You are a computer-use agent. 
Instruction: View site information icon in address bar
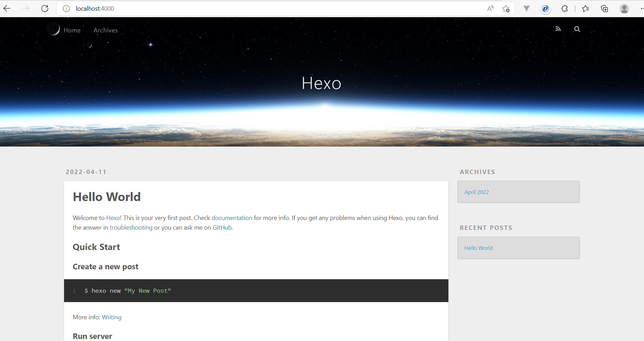tap(66, 9)
